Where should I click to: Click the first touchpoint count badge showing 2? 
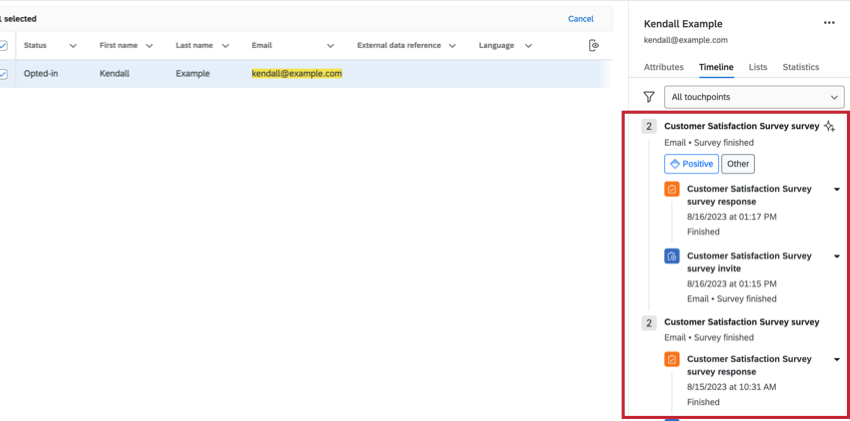649,126
